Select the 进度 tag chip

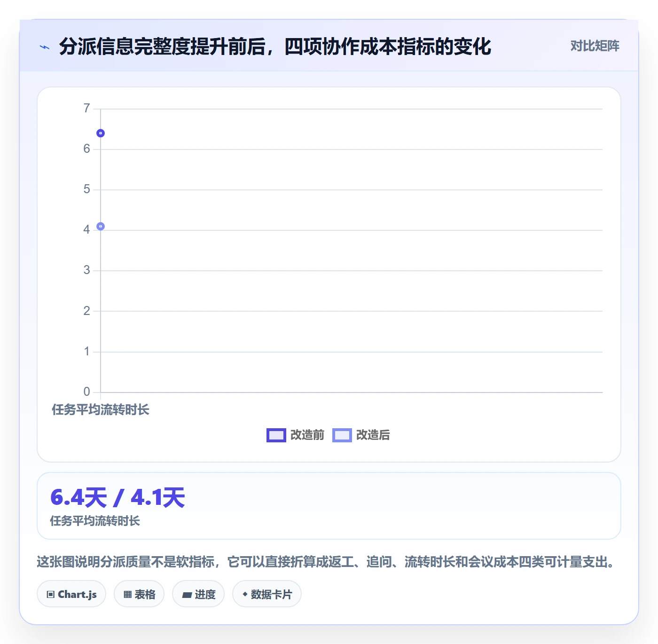pos(198,594)
